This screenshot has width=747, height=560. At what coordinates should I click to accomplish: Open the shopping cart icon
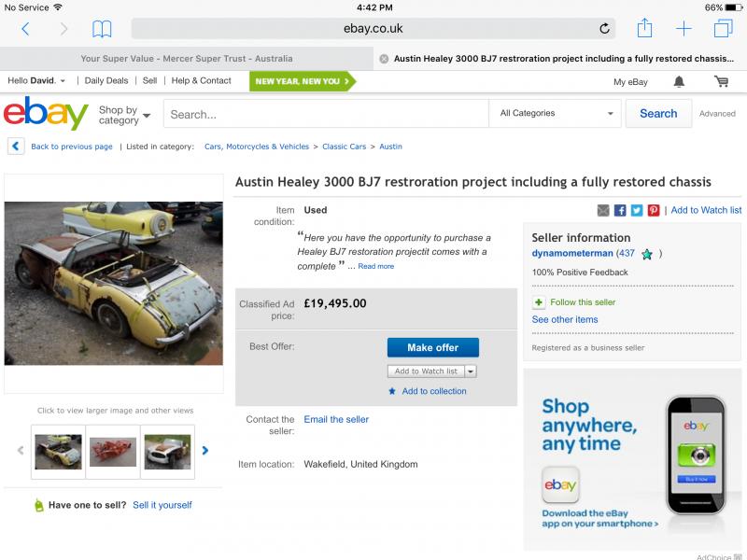coord(721,81)
